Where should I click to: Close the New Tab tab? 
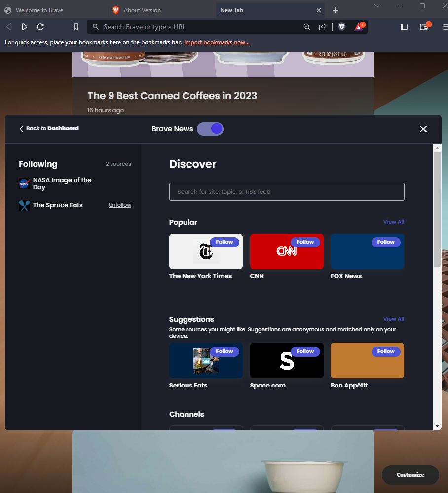point(319,10)
